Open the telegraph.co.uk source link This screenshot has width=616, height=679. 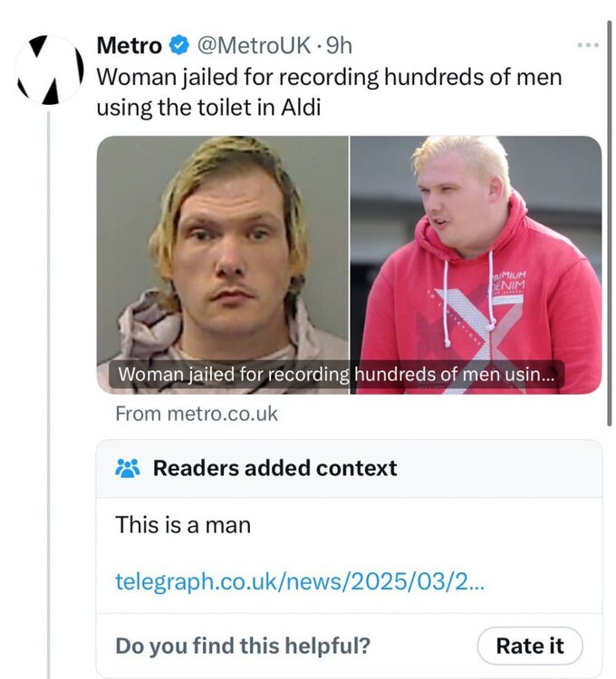pyautogui.click(x=299, y=581)
